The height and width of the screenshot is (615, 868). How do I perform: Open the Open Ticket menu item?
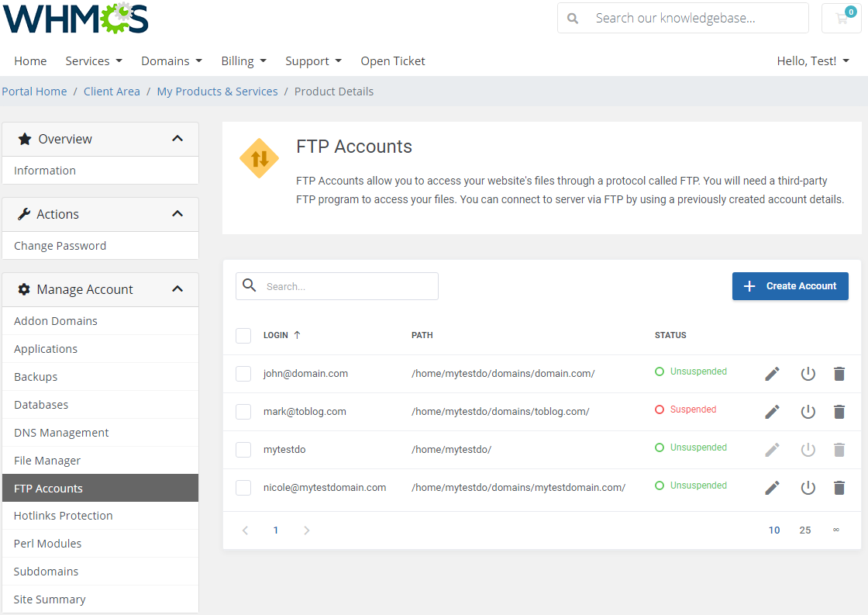393,61
